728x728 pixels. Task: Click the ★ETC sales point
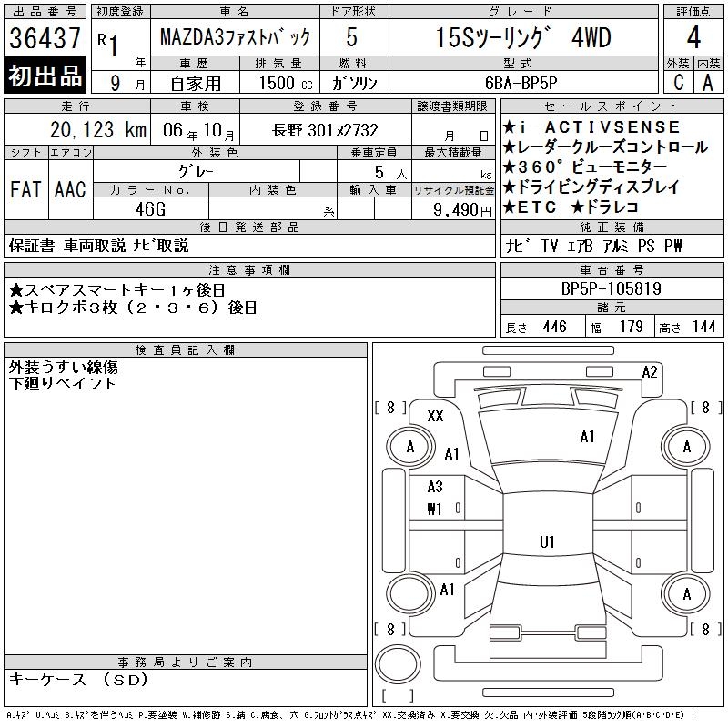(x=530, y=207)
